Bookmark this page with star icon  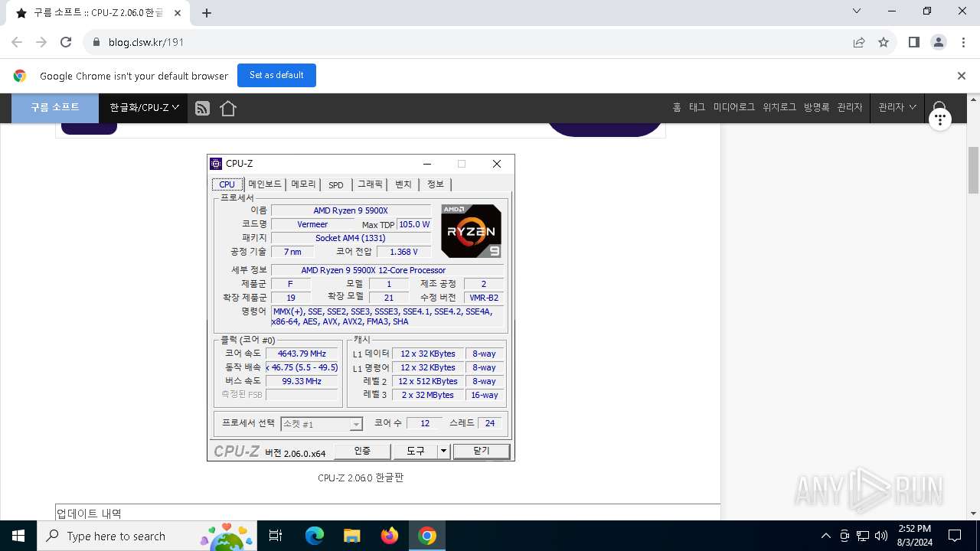point(884,42)
